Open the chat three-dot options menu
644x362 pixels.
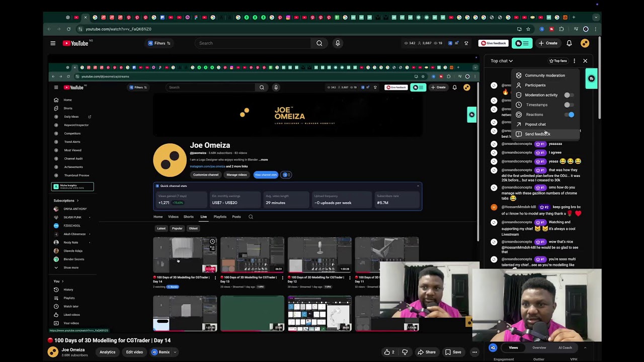point(574,61)
